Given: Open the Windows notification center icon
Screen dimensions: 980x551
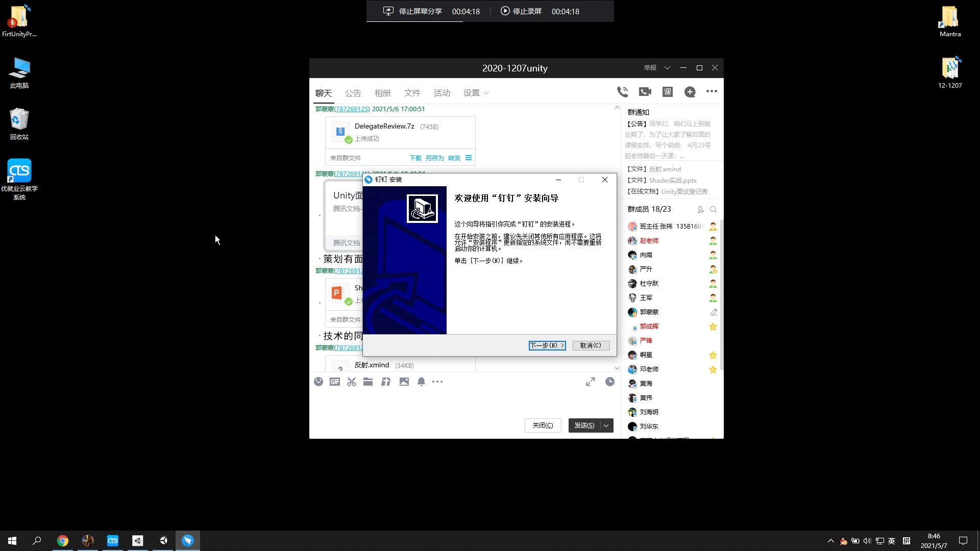Looking at the screenshot, I should (x=963, y=541).
